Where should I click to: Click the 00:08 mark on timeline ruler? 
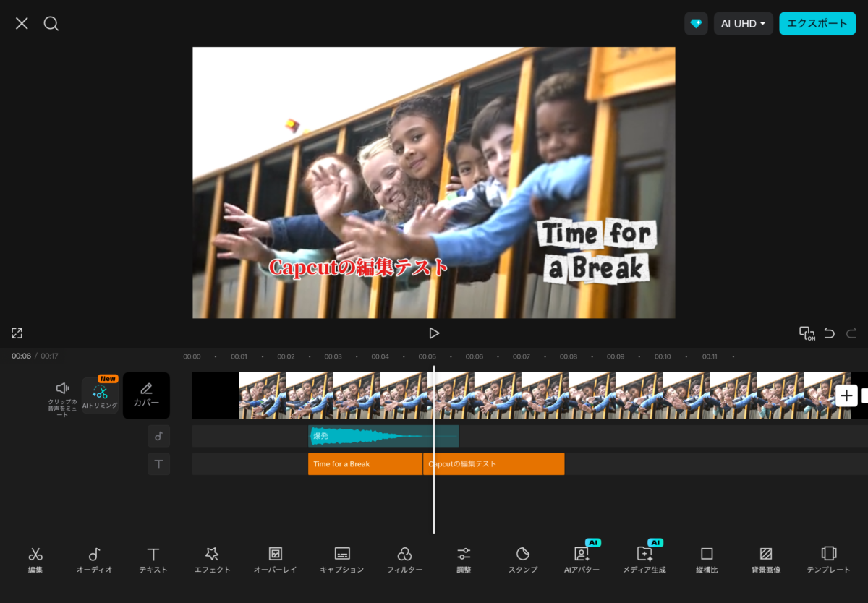coord(569,356)
